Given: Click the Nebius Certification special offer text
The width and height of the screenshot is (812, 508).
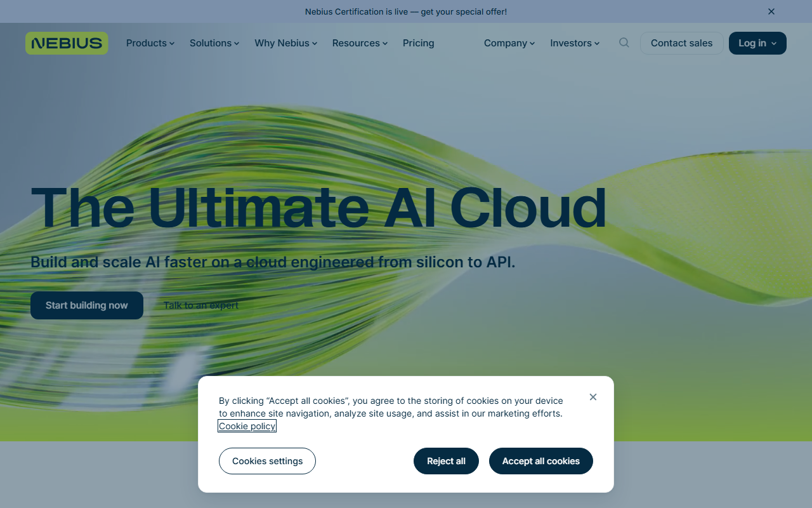Looking at the screenshot, I should pos(406,11).
